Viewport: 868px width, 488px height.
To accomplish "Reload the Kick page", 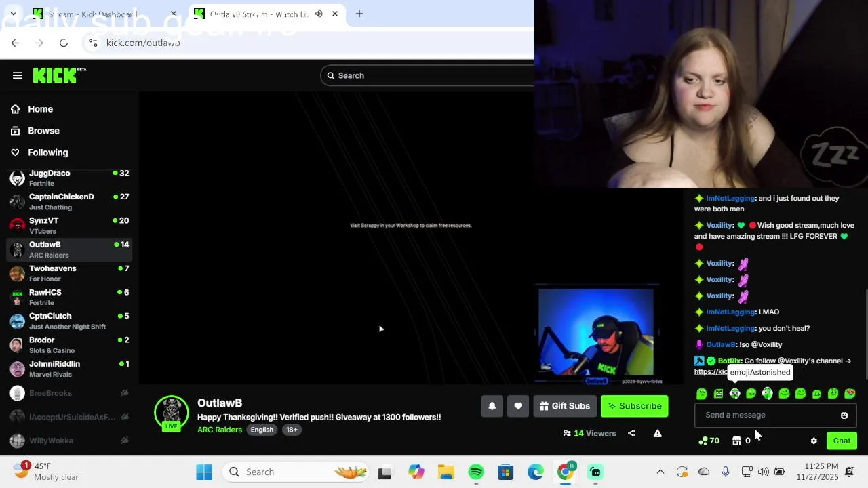I will pos(63,43).
